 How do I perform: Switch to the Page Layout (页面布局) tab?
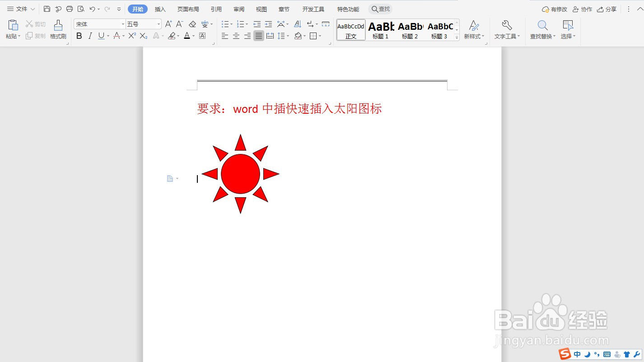coord(188,9)
